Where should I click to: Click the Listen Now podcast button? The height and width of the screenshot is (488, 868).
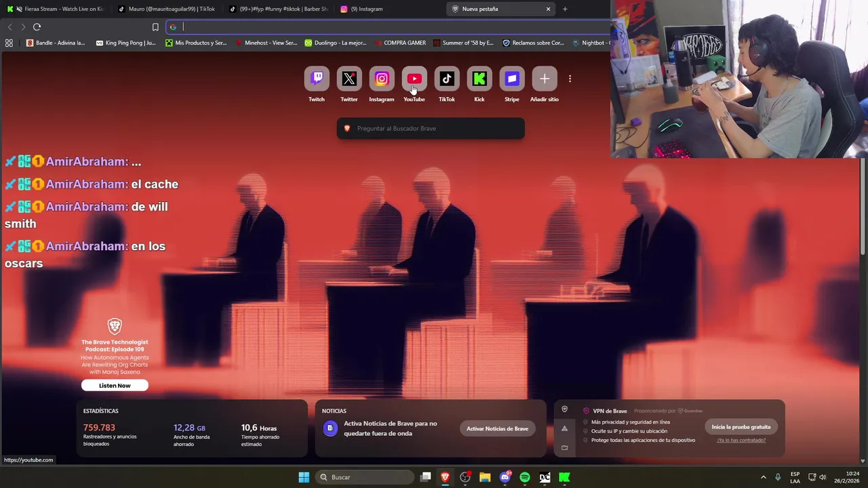(115, 386)
